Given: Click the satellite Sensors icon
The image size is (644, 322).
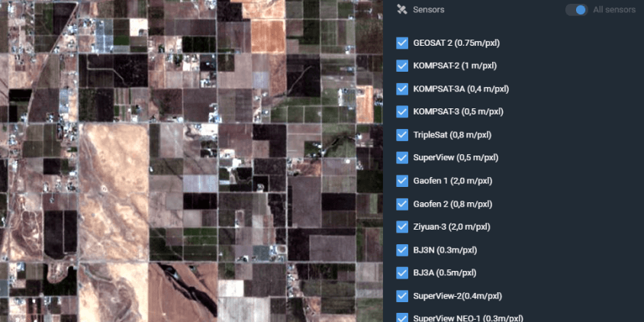Looking at the screenshot, I should click(401, 9).
